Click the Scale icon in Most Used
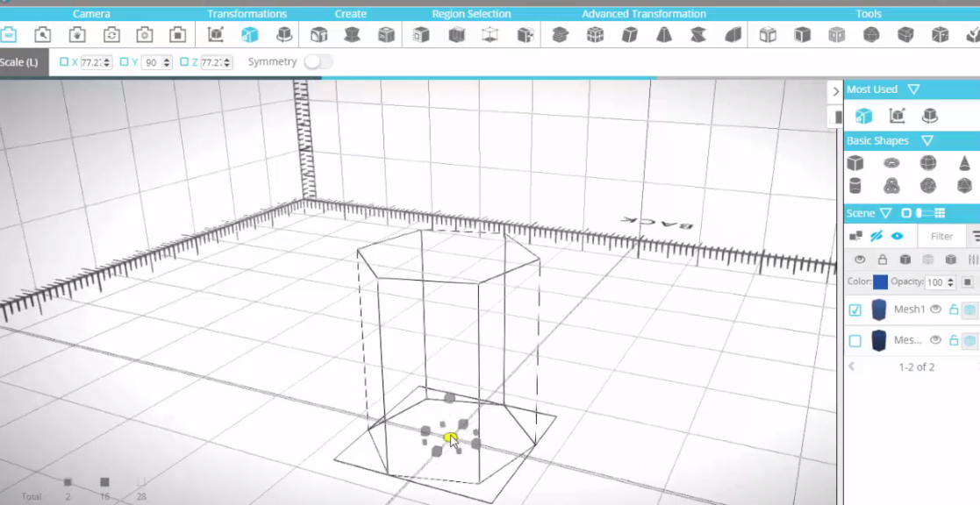Screen dimensions: 980x505 pyautogui.click(x=863, y=116)
